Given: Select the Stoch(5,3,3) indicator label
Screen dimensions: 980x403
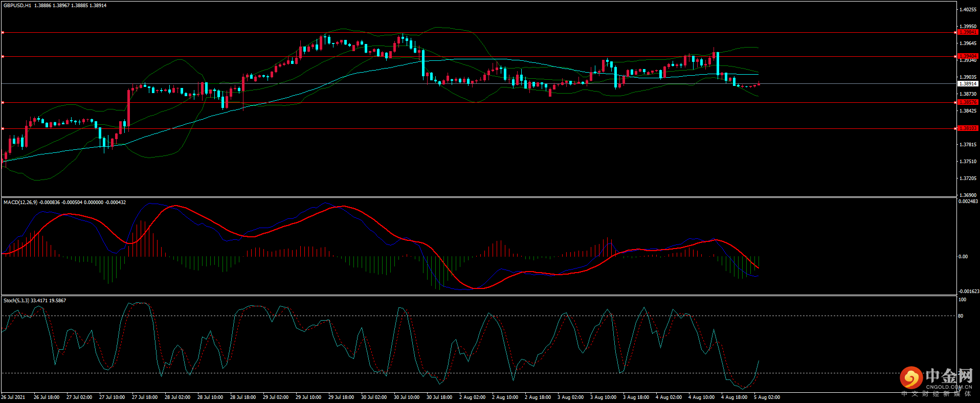Looking at the screenshot, I should click(16, 301).
